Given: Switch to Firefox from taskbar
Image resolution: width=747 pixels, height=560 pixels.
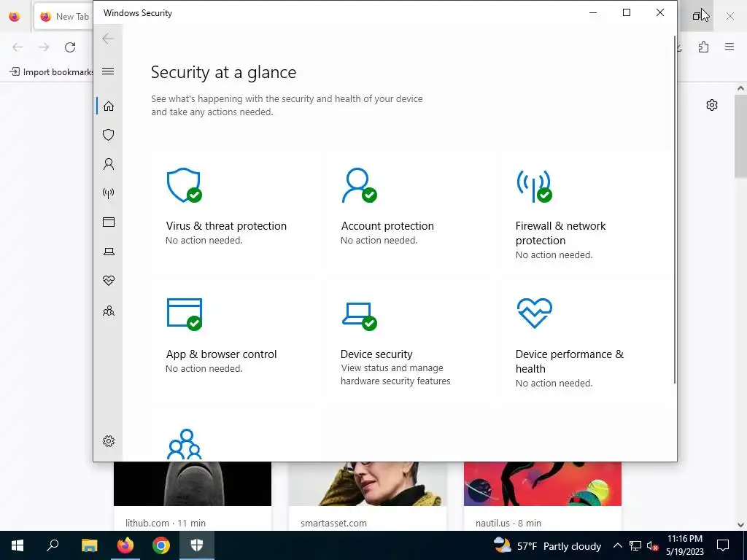Looking at the screenshot, I should pos(125,545).
